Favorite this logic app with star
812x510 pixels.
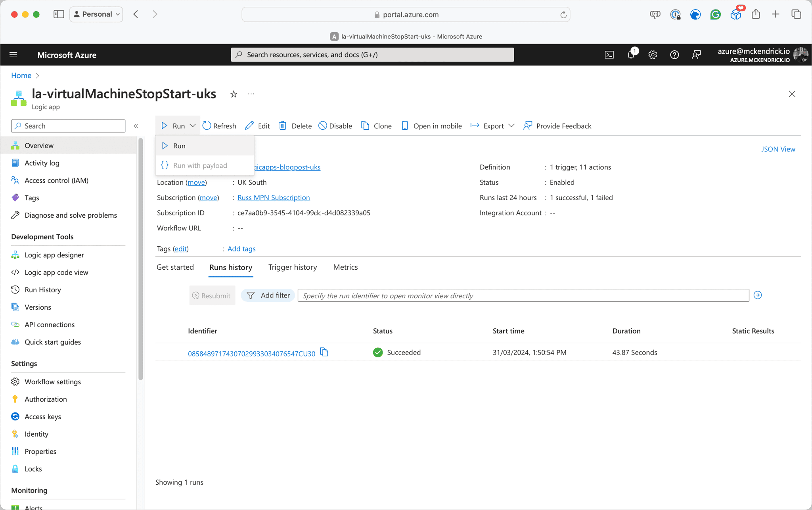tap(234, 94)
